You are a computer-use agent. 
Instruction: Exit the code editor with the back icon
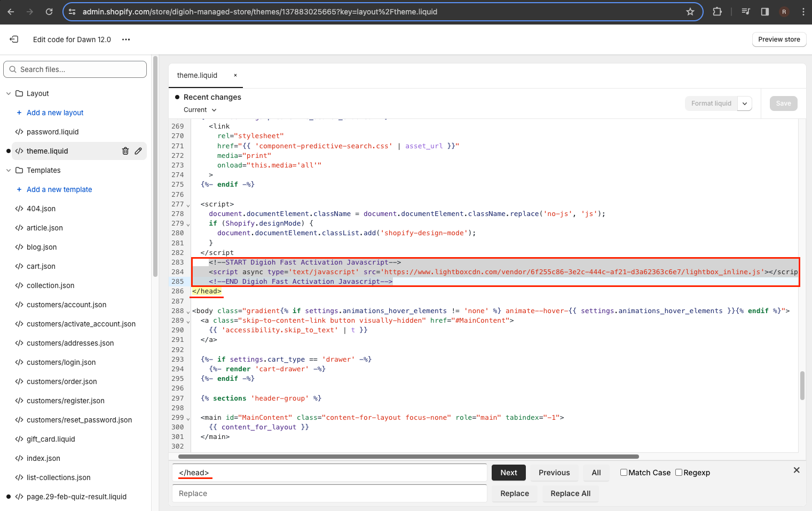click(x=14, y=39)
